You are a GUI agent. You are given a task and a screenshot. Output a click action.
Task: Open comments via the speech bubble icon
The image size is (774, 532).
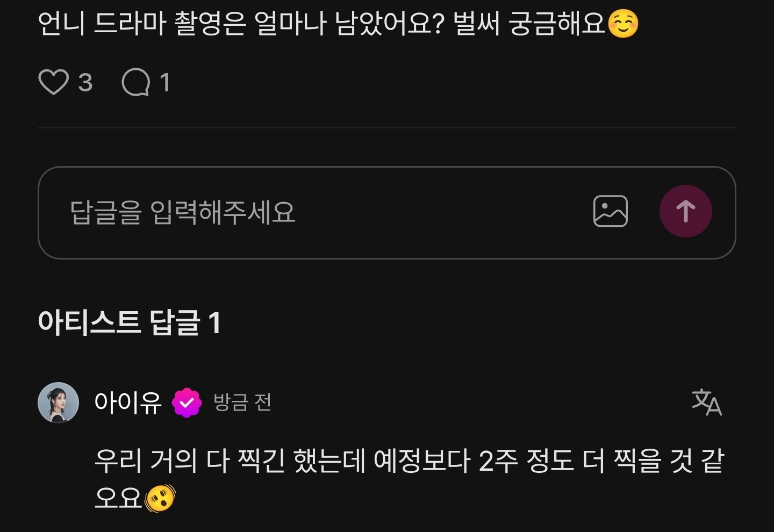pos(136,82)
